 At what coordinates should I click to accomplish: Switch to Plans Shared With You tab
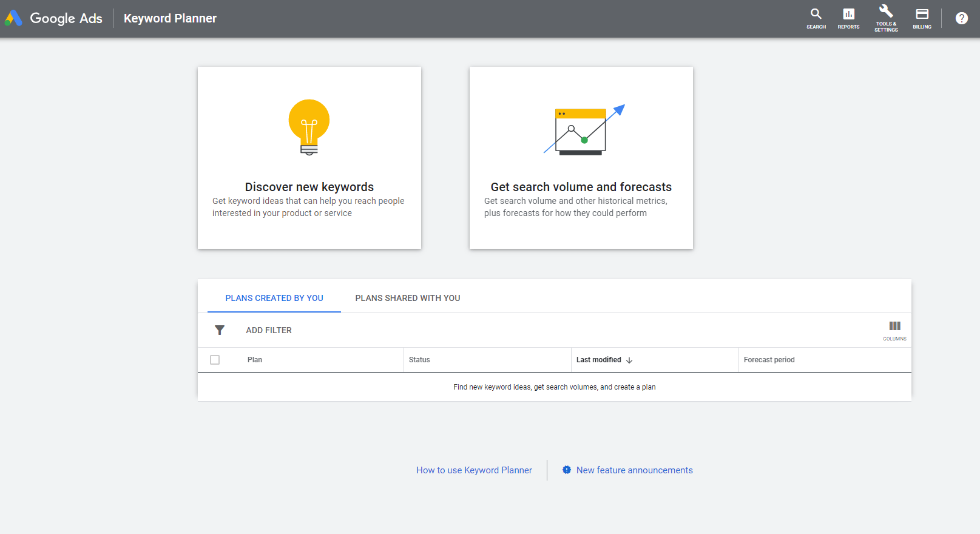(408, 298)
